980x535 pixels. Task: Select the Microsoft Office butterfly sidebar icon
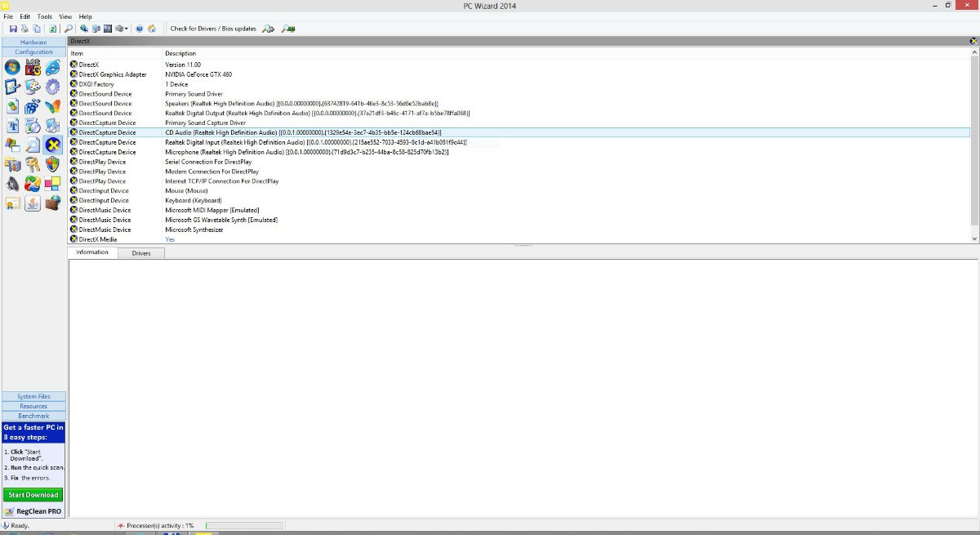click(52, 106)
